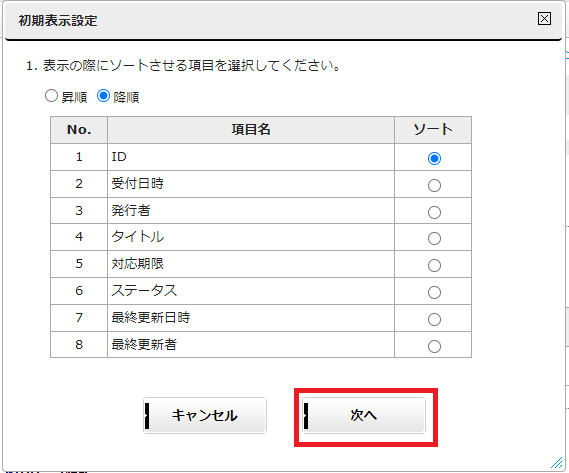Click the dialog resize grip in the corner

click(x=556, y=462)
